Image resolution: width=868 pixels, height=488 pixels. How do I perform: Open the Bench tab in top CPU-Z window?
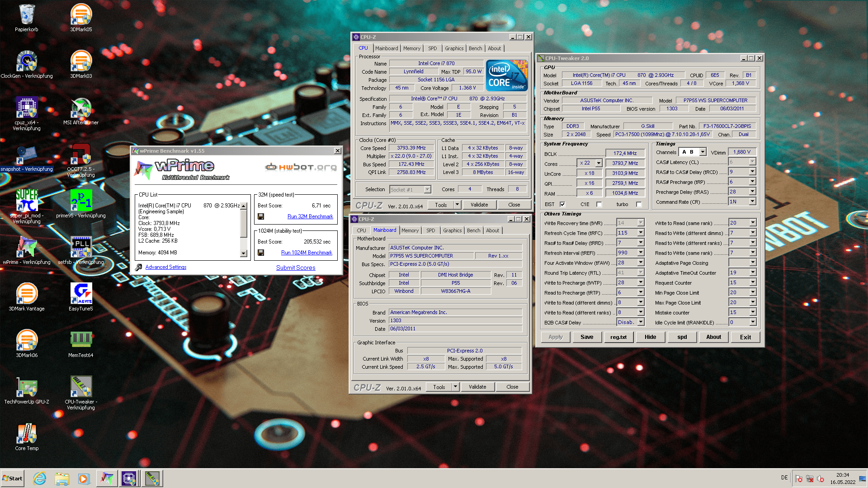(x=475, y=48)
